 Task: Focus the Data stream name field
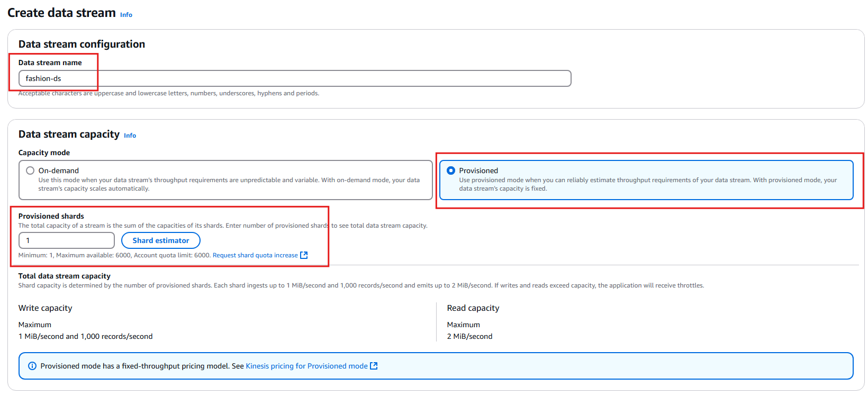coord(295,78)
